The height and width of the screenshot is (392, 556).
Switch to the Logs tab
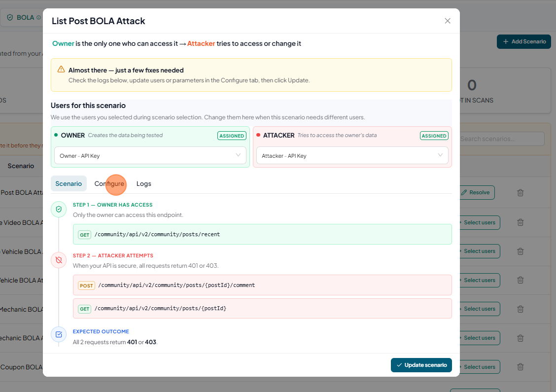[143, 184]
